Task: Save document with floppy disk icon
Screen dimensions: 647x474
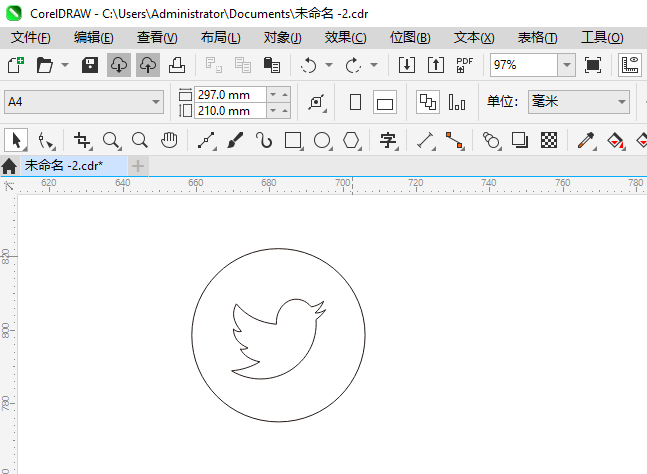Action: 90,65
